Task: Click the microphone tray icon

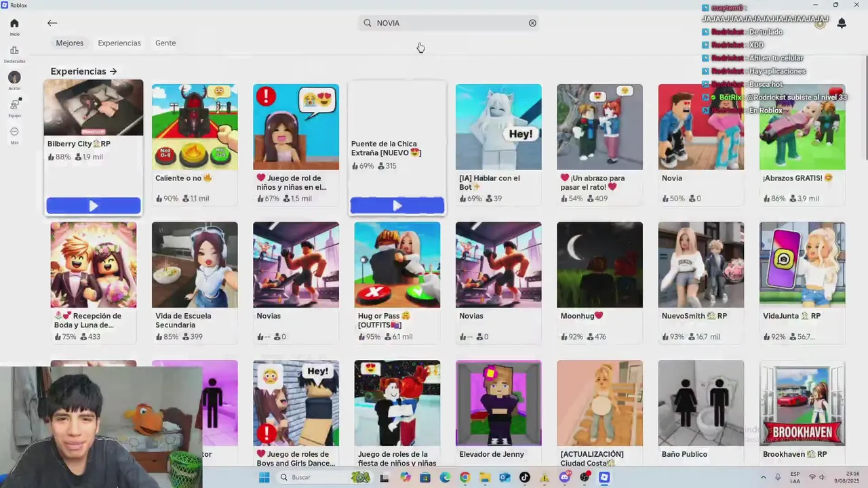Action: [778, 477]
